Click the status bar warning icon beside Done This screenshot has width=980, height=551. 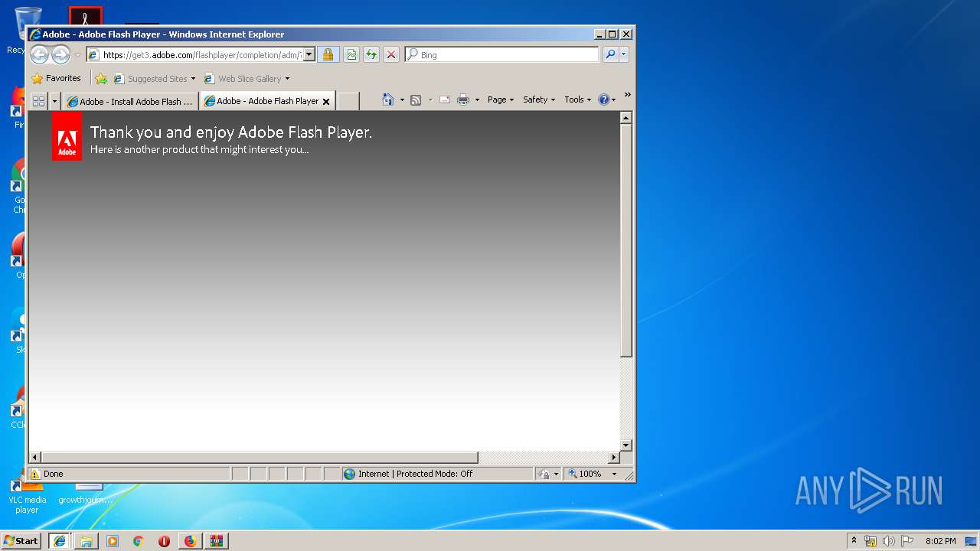(35, 474)
